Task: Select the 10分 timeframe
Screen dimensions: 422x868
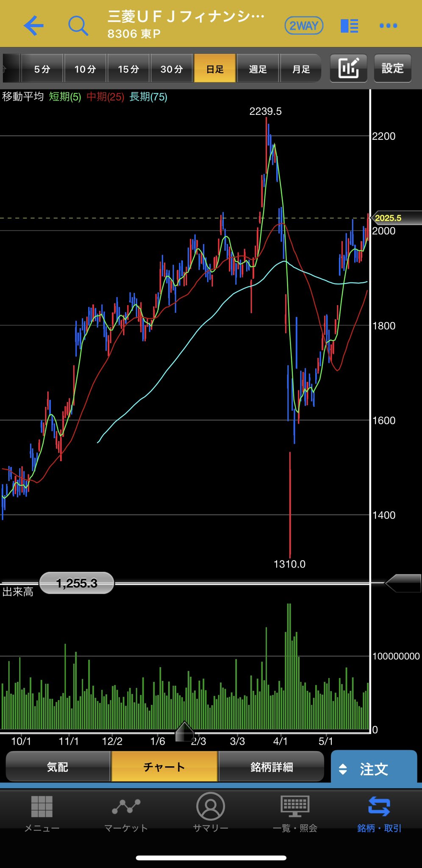Action: [85, 69]
